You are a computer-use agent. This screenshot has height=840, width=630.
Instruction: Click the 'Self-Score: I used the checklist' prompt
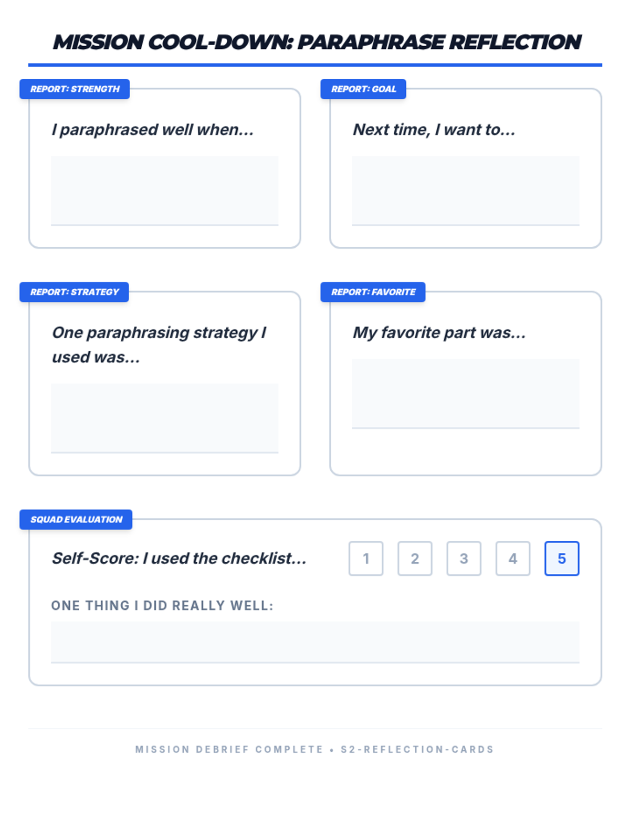click(179, 558)
